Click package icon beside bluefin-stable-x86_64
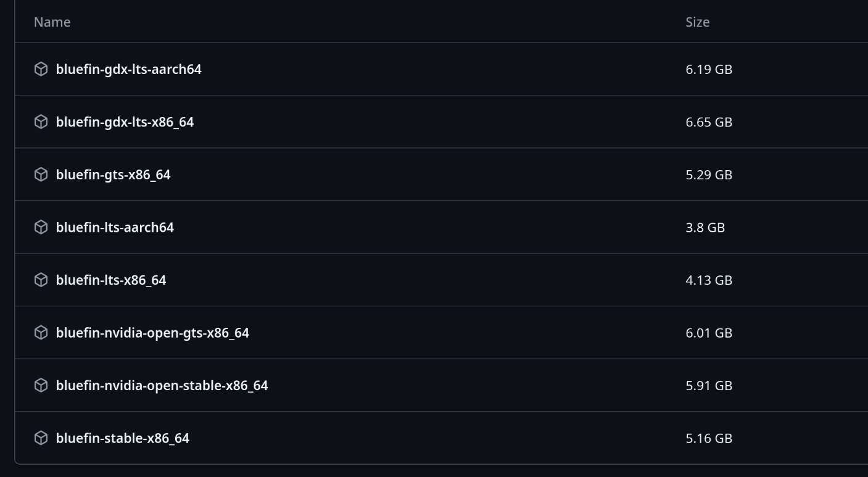The height and width of the screenshot is (477, 868). (41, 438)
